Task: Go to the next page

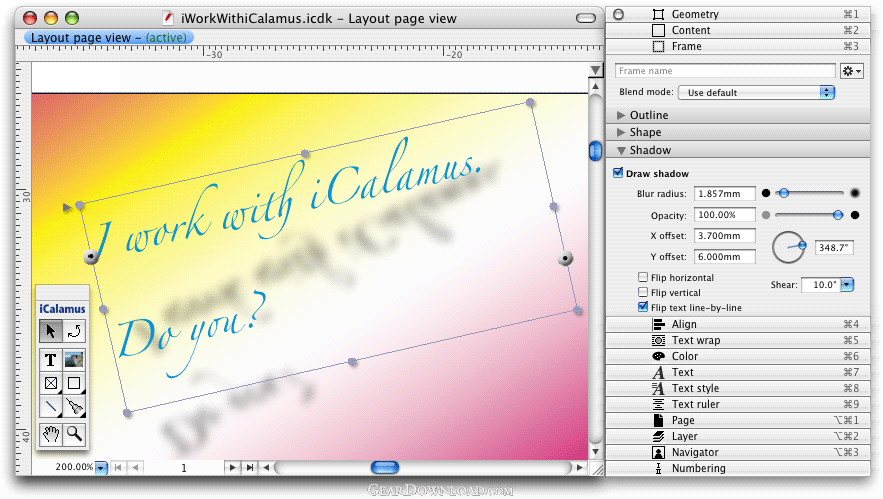Action: tap(231, 467)
